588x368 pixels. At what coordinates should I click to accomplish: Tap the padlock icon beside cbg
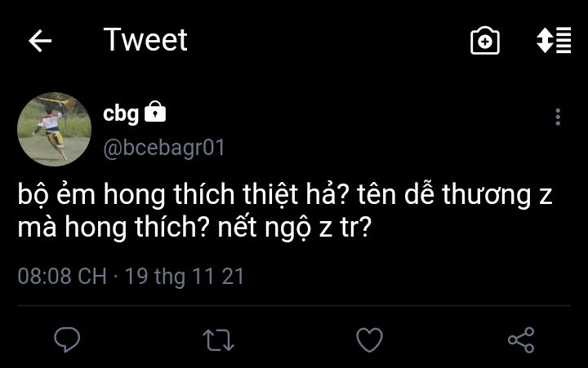pyautogui.click(x=155, y=112)
